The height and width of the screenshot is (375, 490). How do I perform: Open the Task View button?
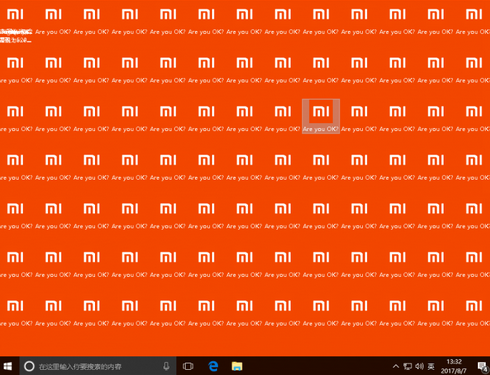point(188,366)
